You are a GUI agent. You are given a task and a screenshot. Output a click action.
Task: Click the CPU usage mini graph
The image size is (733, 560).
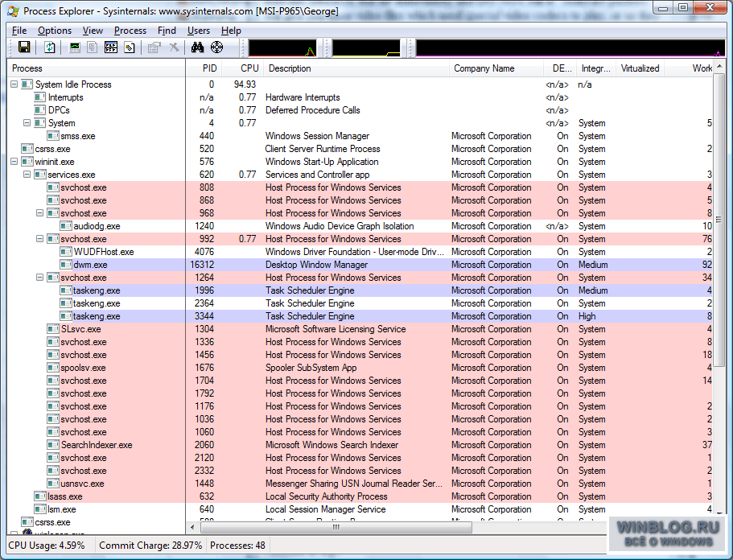pyautogui.click(x=282, y=48)
